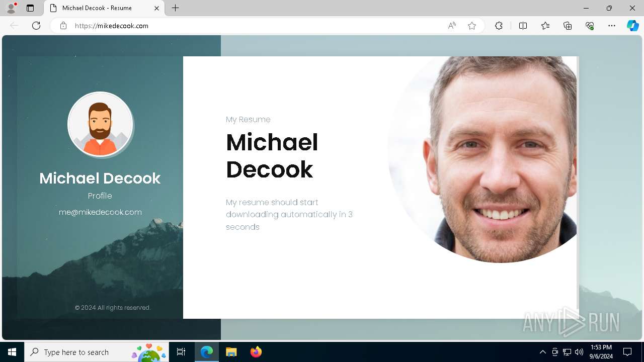
Task: Open the tab actions menu icon
Action: click(x=30, y=8)
